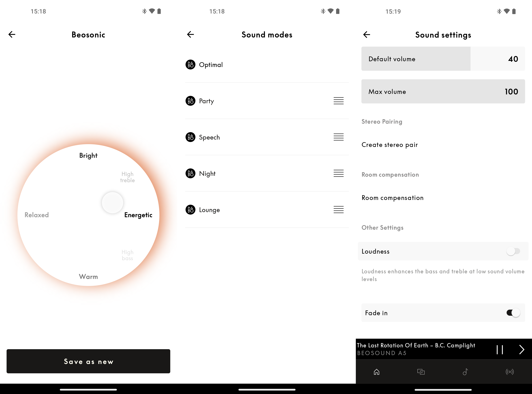The height and width of the screenshot is (394, 532).
Task: Grab the reorder handle for Lounge mode
Action: (x=339, y=210)
